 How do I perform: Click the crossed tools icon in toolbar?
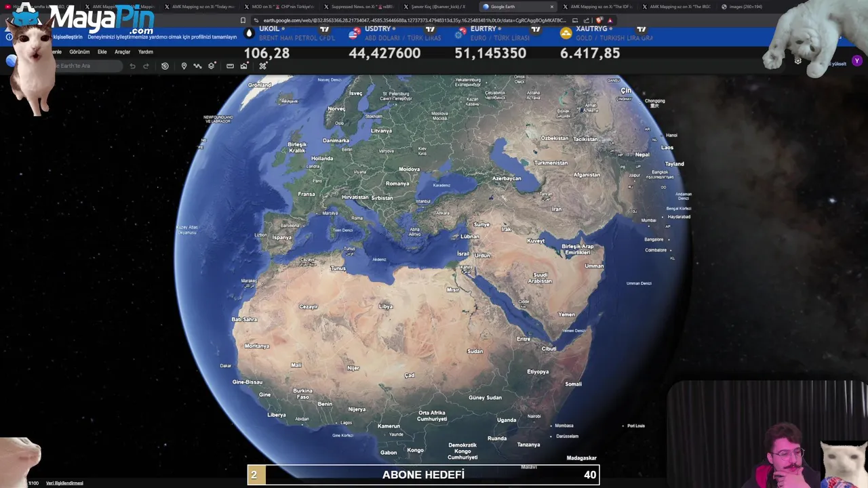point(262,66)
